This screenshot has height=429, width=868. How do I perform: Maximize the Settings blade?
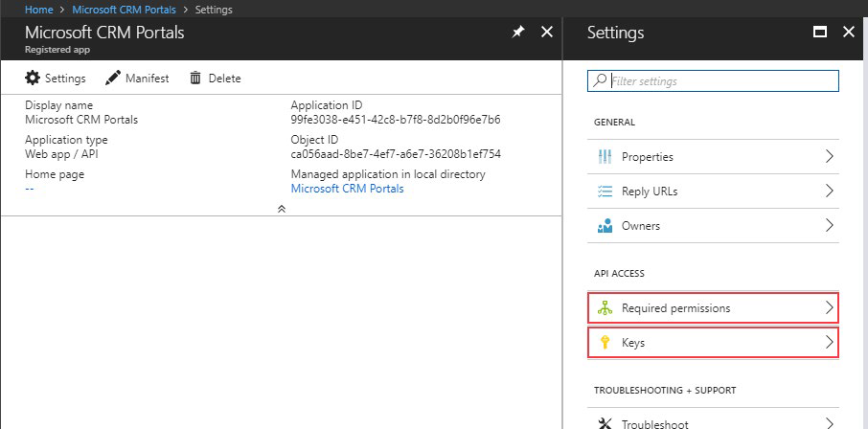(x=820, y=33)
